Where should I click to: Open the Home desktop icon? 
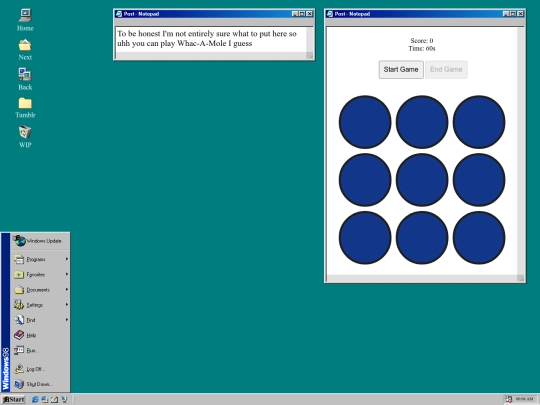tap(25, 20)
